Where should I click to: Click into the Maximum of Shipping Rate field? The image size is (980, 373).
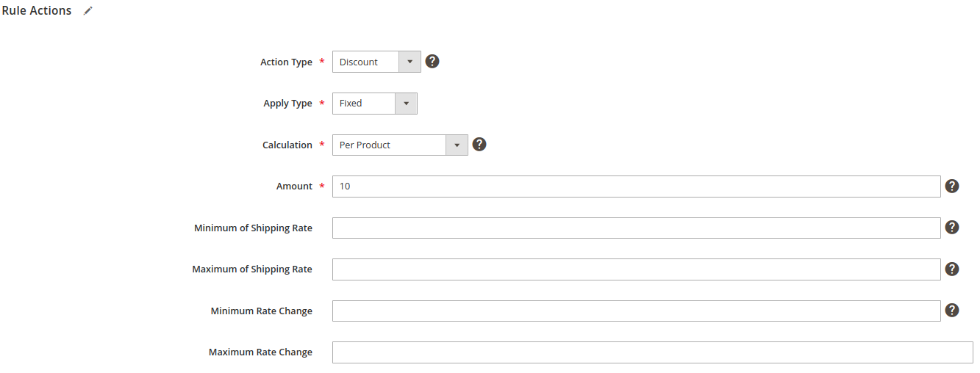tap(637, 269)
